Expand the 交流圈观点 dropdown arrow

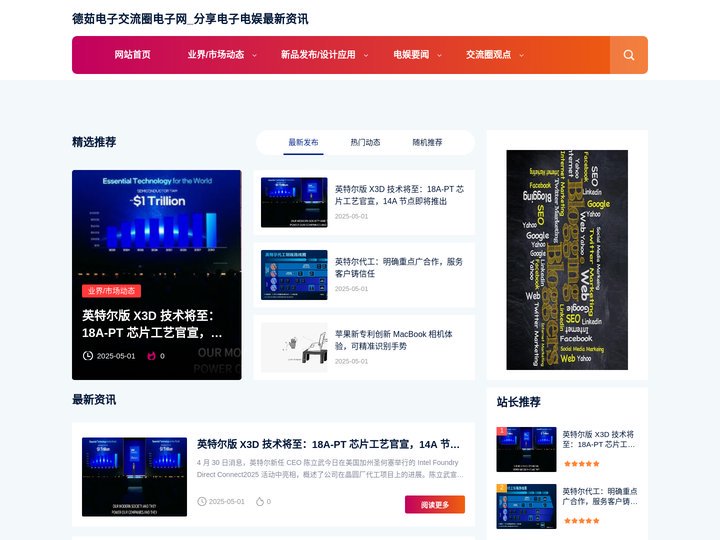click(522, 56)
